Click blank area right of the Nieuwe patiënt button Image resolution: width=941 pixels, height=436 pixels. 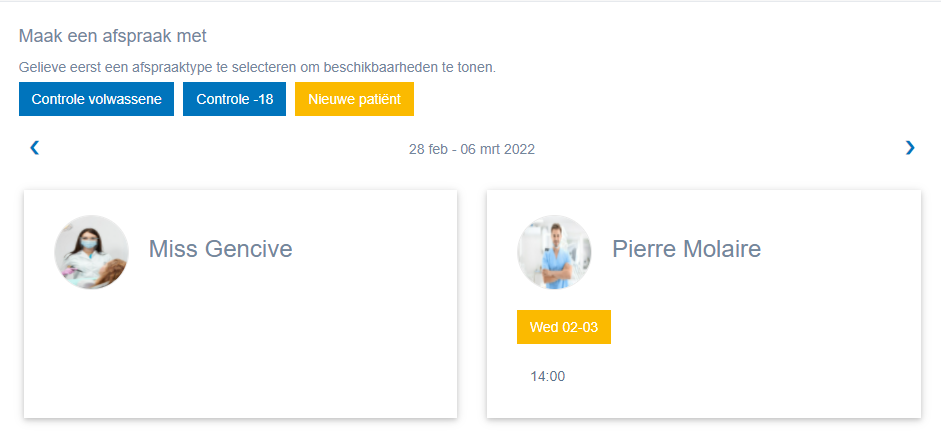[650, 99]
